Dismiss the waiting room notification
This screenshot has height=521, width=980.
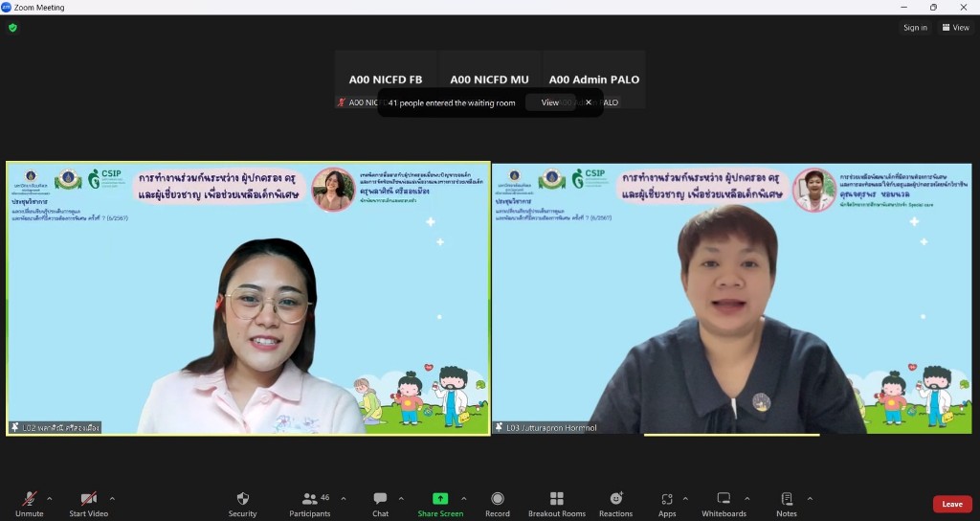tap(589, 102)
